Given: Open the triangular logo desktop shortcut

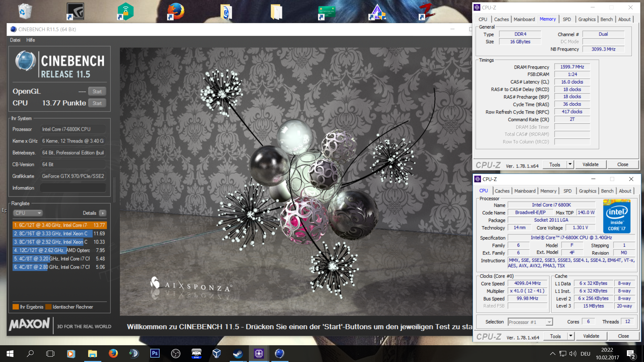Looking at the screenshot, I should click(x=377, y=12).
